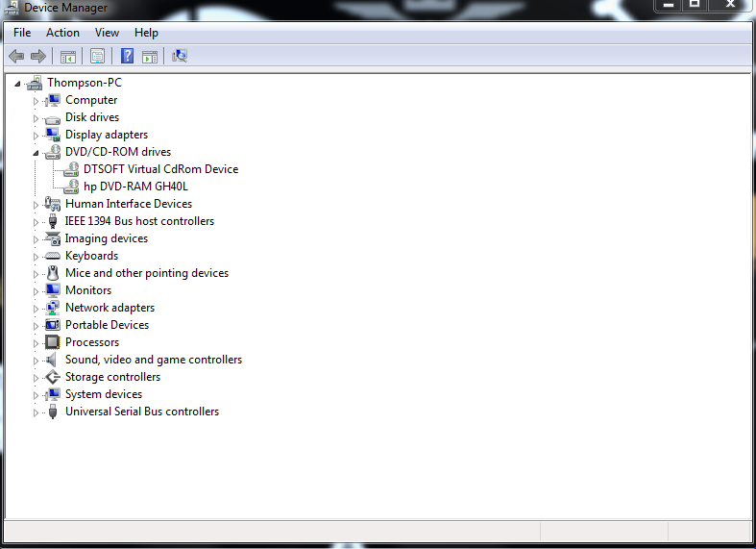Click Scan for hardware changes icon
Image resolution: width=756 pixels, height=549 pixels.
click(179, 56)
